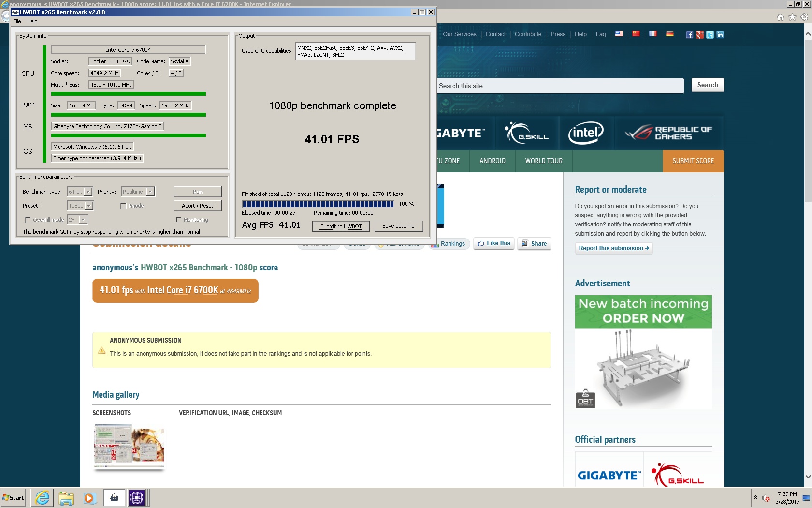The width and height of the screenshot is (812, 508).
Task: Open the submission screenshot thumbnail
Action: [x=129, y=447]
